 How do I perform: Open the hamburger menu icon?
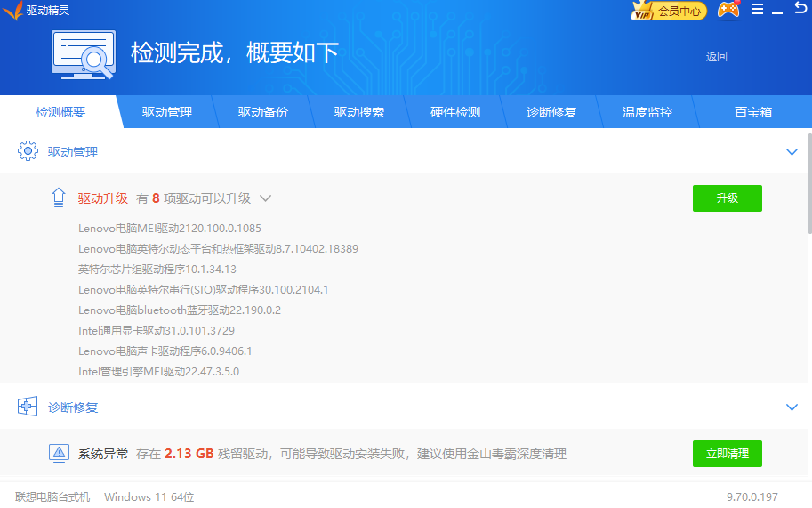(758, 9)
